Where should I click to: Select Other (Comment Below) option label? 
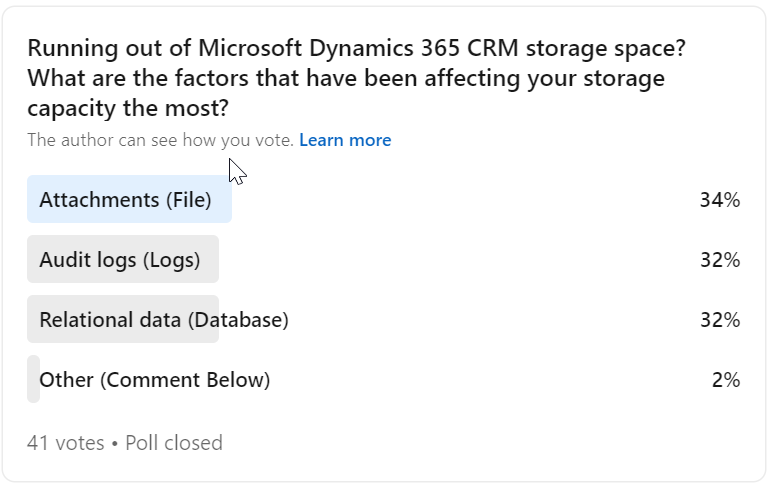click(155, 380)
